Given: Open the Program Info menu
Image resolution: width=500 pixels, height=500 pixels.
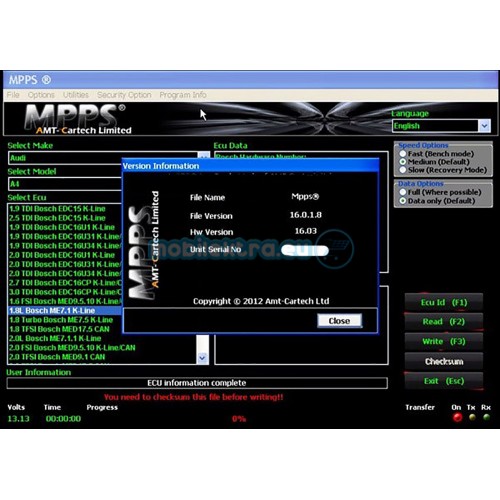Looking at the screenshot, I should [183, 95].
